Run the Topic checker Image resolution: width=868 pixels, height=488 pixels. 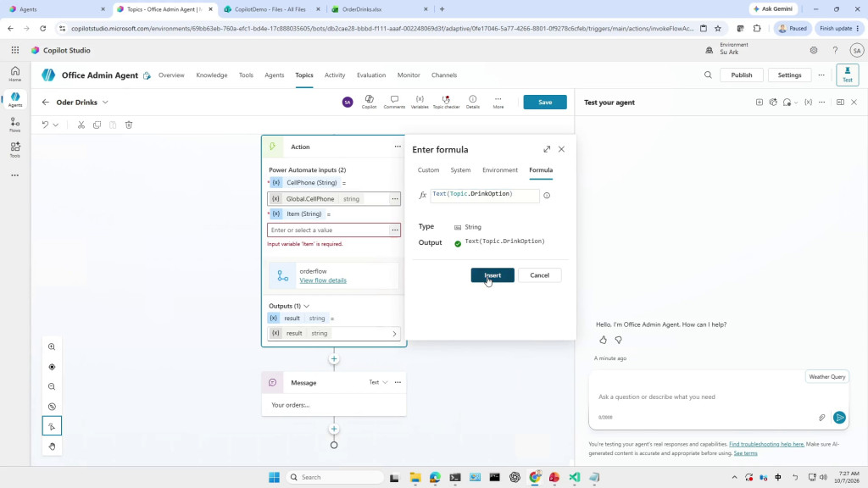[x=446, y=102]
